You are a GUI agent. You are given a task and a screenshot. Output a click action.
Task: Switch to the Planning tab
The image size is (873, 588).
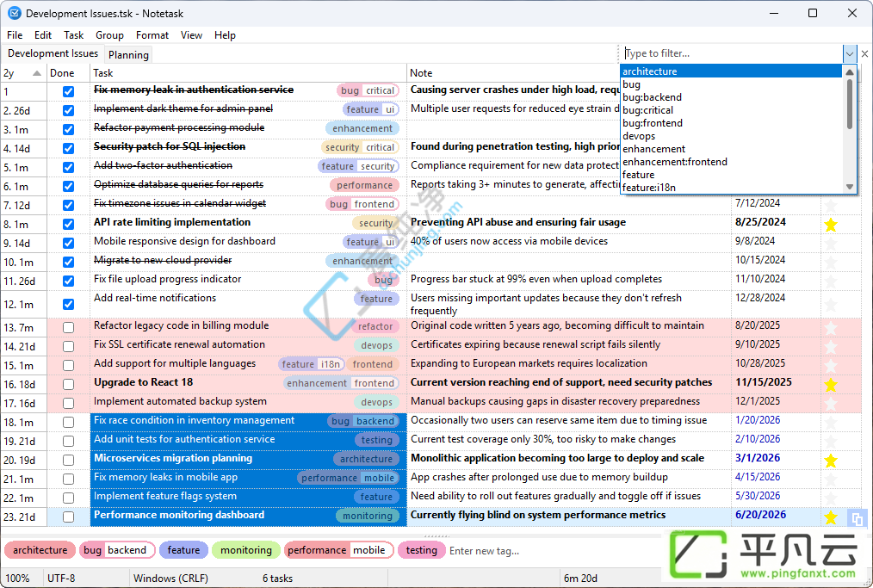[128, 54]
